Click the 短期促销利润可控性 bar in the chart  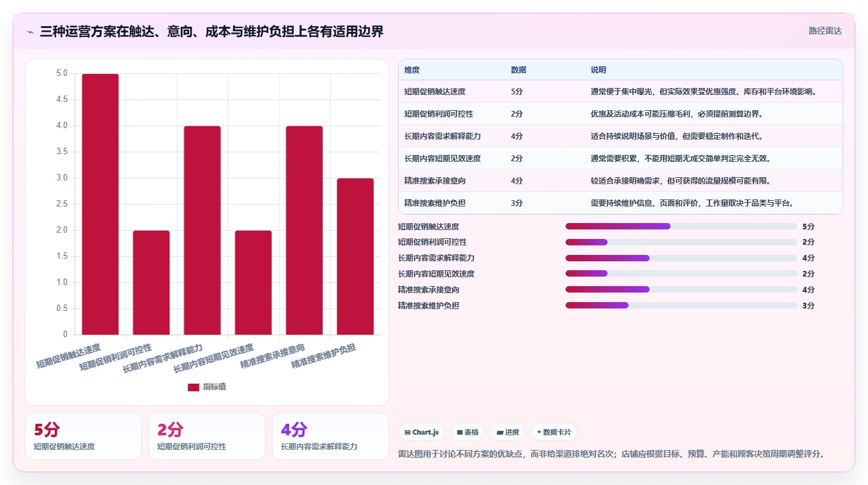click(151, 282)
